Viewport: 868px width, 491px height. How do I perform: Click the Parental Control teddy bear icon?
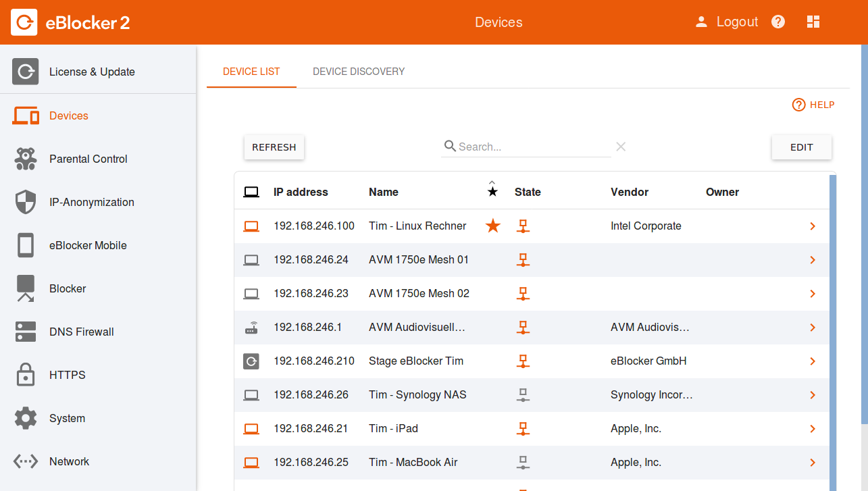[26, 159]
